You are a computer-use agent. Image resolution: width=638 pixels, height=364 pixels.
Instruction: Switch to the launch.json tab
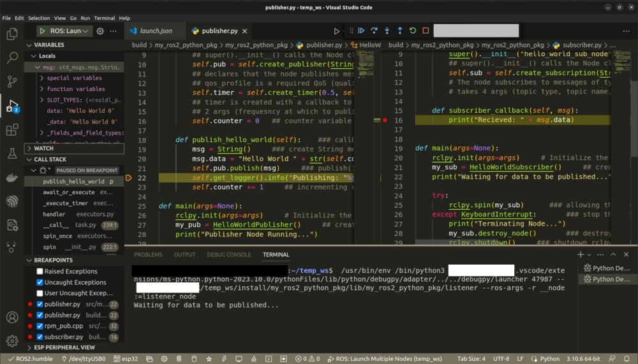click(x=155, y=31)
